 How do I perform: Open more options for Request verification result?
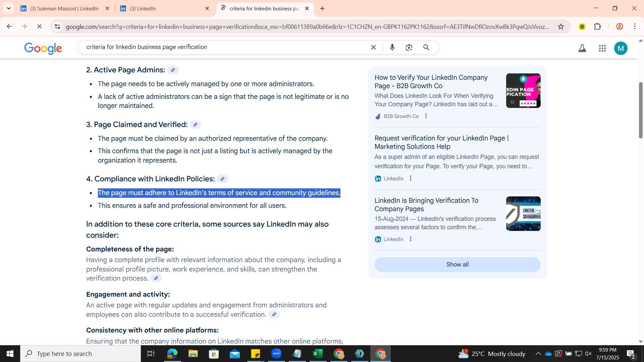(411, 178)
